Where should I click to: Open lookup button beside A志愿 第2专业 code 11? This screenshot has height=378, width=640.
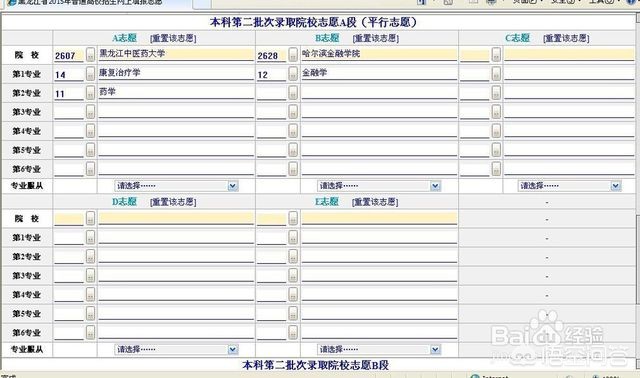[x=90, y=93]
